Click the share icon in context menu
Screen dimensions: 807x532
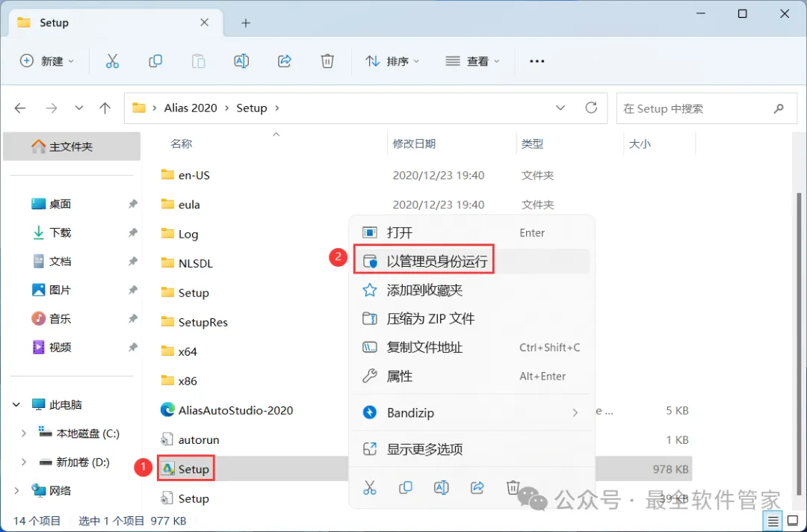point(477,486)
